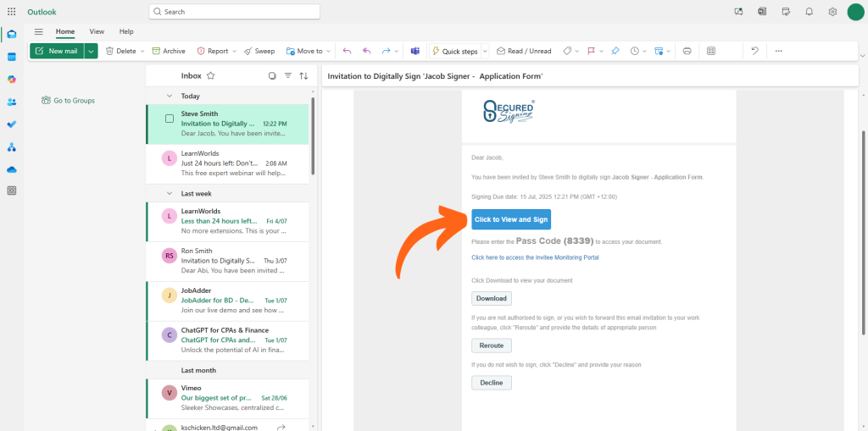Image resolution: width=868 pixels, height=431 pixels.
Task: Open New mail dropdown arrow
Action: coord(92,51)
